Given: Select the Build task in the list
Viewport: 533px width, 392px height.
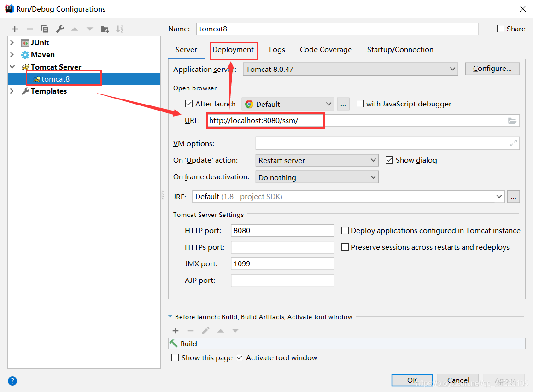Looking at the screenshot, I should [x=347, y=344].
